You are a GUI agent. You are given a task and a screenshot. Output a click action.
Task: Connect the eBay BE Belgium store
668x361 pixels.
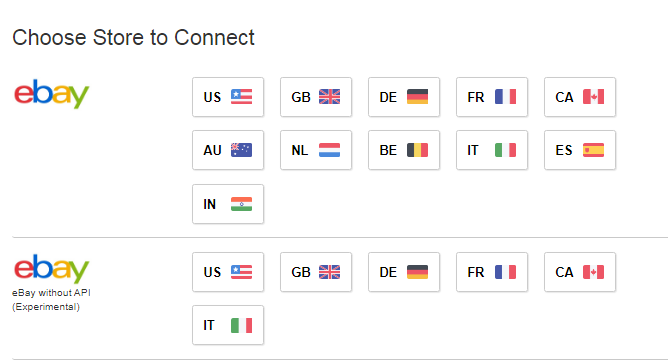(x=404, y=150)
